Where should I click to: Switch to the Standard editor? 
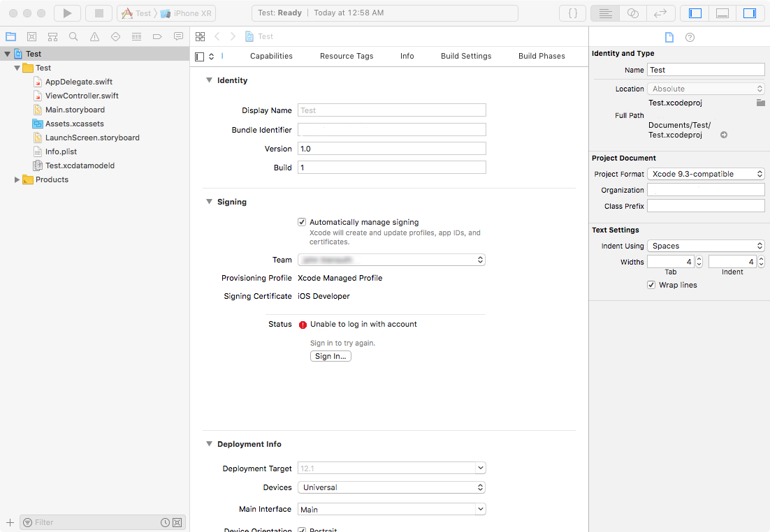pos(605,13)
